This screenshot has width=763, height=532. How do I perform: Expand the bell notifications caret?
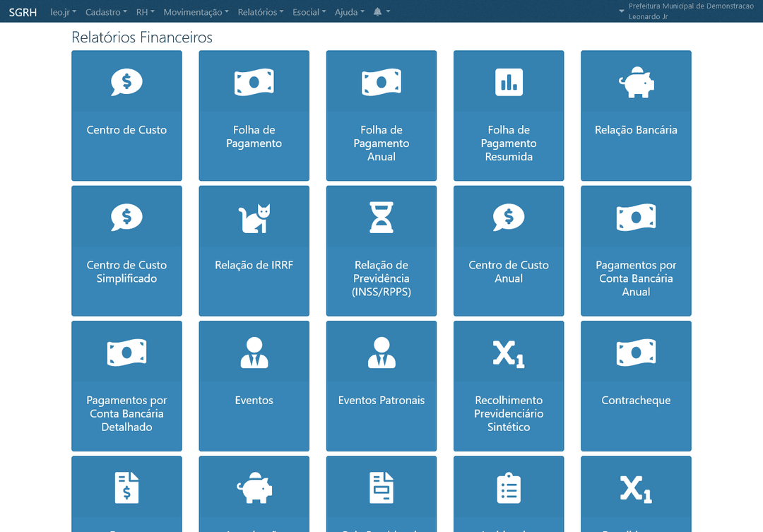[x=388, y=11]
